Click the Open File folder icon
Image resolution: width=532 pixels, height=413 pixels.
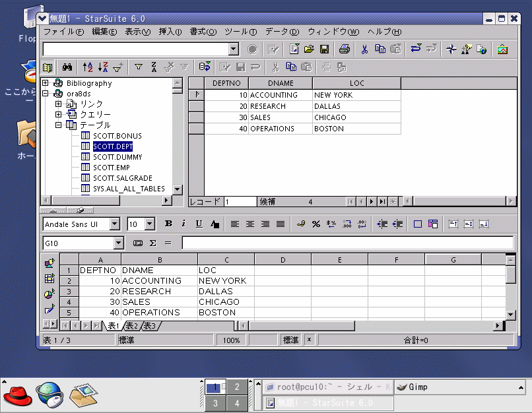click(x=309, y=49)
